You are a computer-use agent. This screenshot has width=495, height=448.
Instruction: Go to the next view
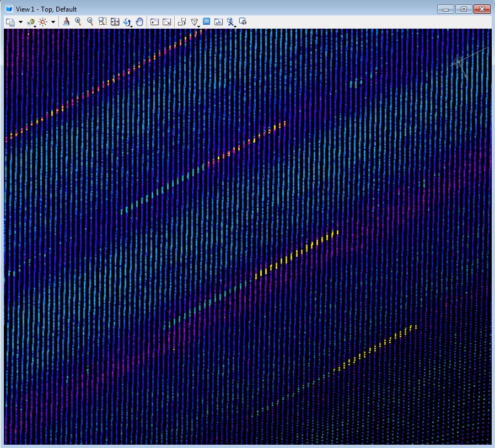click(166, 21)
